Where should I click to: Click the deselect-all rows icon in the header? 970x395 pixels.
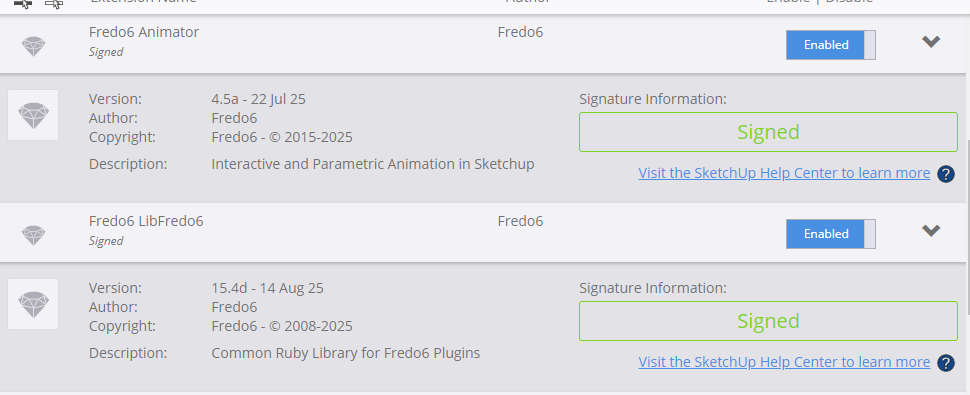[54, 4]
